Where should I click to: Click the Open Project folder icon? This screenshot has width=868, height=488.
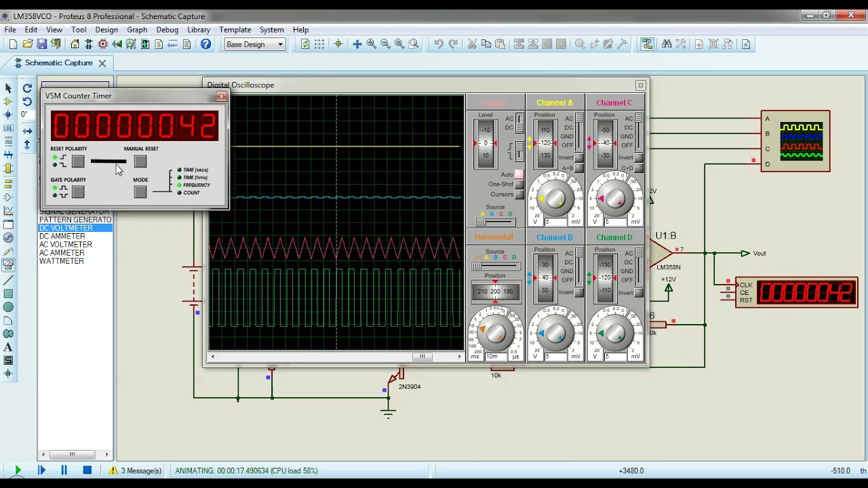coord(28,44)
